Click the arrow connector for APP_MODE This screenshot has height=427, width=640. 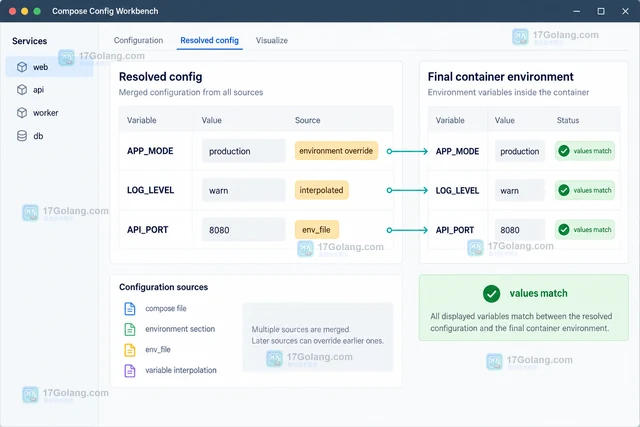pos(407,151)
